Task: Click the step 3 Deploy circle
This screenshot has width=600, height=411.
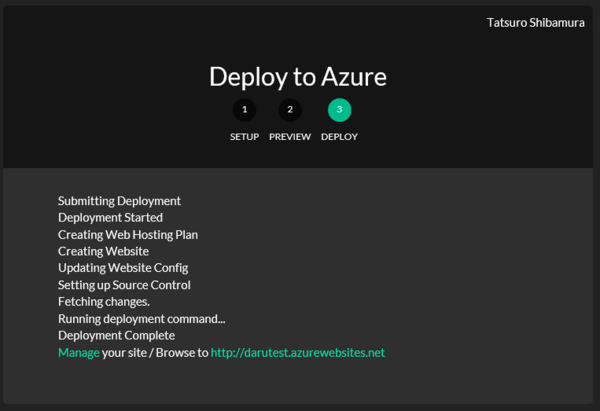Action: [x=339, y=110]
